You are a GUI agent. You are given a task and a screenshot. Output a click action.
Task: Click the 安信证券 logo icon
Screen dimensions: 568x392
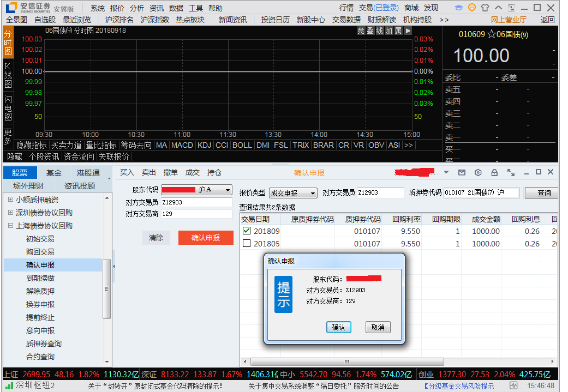(x=11, y=7)
